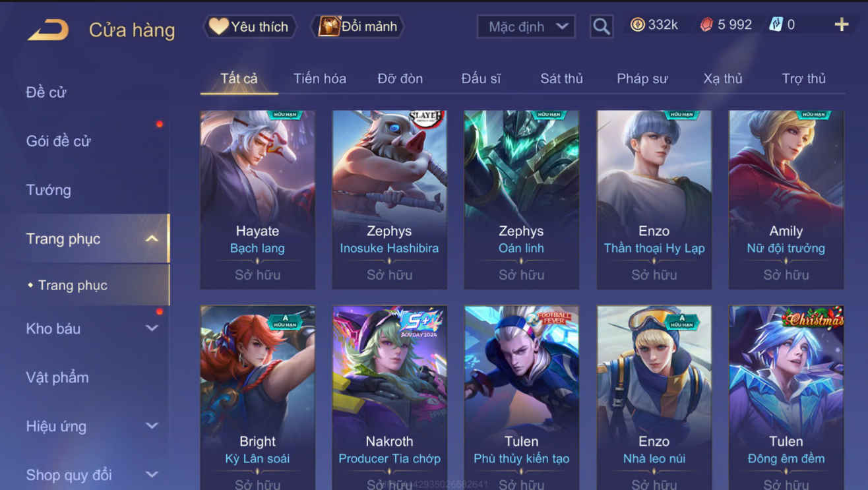868x490 pixels.
Task: Click the plus icon to add currency
Action: pos(842,25)
